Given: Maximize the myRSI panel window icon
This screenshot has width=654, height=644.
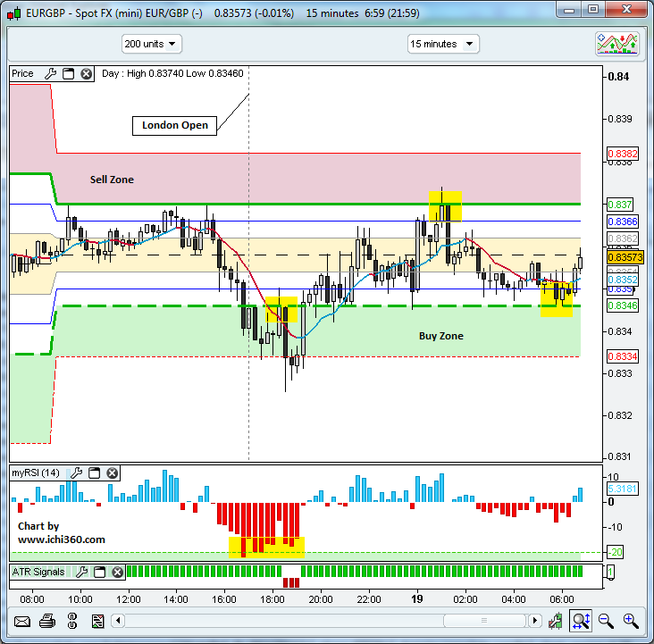Looking at the screenshot, I should point(93,473).
